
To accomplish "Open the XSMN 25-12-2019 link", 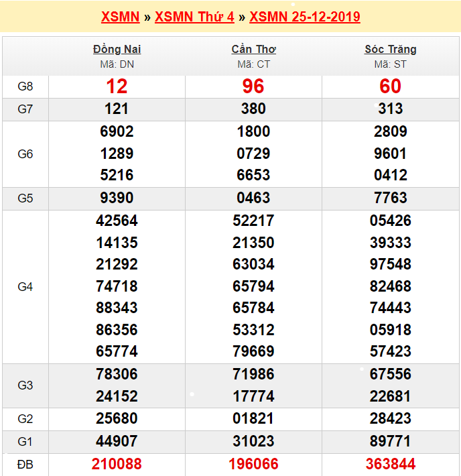I will click(305, 17).
